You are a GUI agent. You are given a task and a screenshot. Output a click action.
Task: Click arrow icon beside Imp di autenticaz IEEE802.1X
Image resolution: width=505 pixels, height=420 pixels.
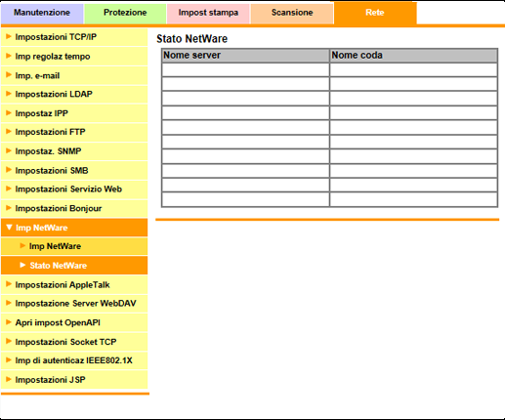click(x=9, y=359)
